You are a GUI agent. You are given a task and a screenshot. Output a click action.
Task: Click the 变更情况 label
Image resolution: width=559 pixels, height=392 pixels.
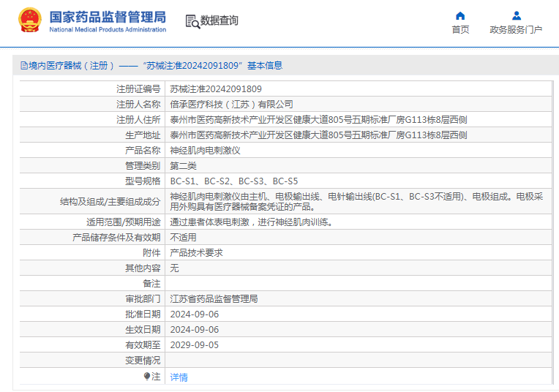[x=143, y=361]
